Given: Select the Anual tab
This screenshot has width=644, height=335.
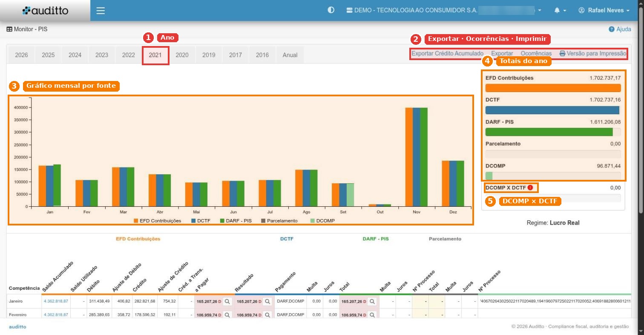Looking at the screenshot, I should coord(290,55).
